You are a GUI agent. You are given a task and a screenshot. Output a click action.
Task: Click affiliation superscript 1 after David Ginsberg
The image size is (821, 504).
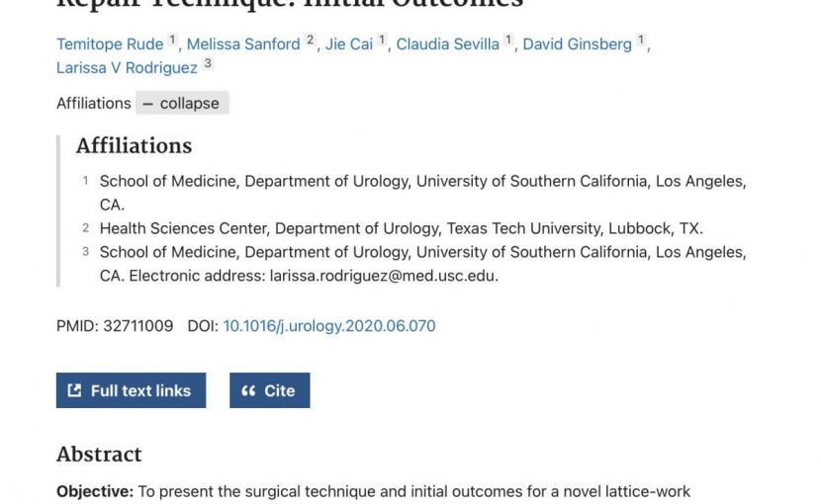(x=640, y=40)
